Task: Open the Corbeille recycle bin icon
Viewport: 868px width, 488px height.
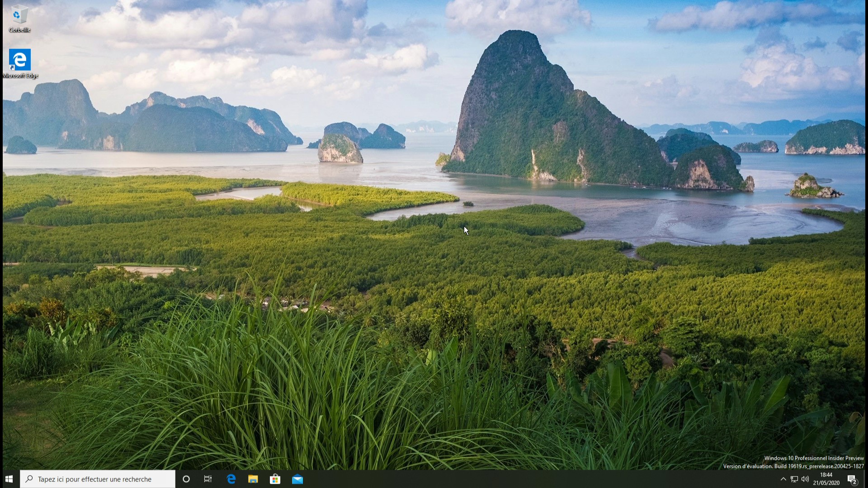Action: click(x=19, y=15)
